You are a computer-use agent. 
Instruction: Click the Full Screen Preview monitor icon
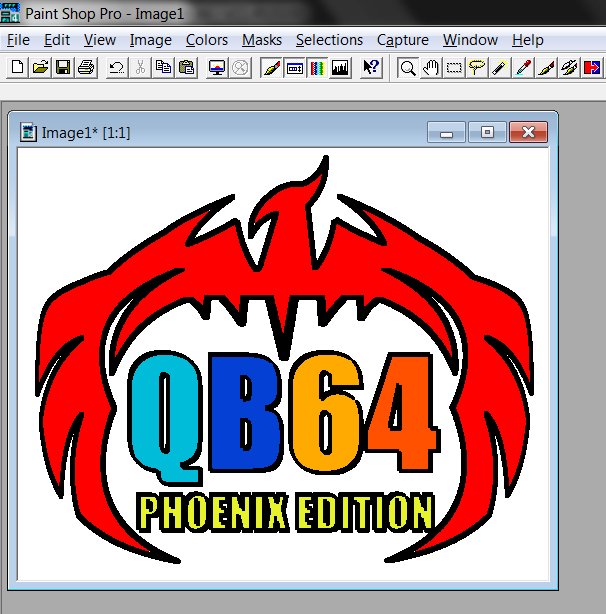(217, 68)
